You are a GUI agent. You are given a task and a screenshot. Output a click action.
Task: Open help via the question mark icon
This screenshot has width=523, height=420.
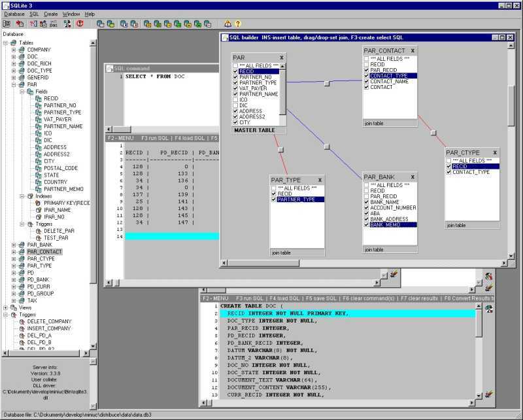coord(238,24)
